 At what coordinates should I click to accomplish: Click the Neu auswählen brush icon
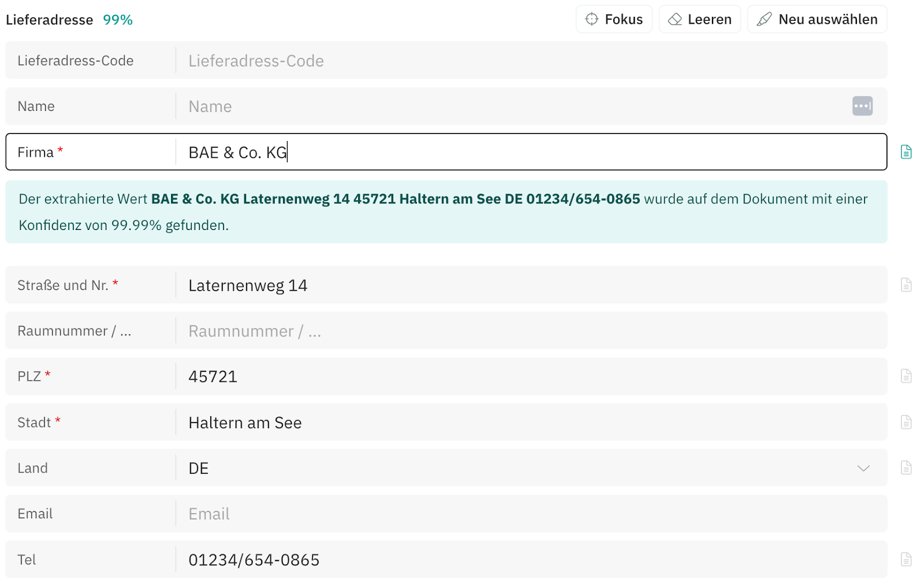(764, 19)
